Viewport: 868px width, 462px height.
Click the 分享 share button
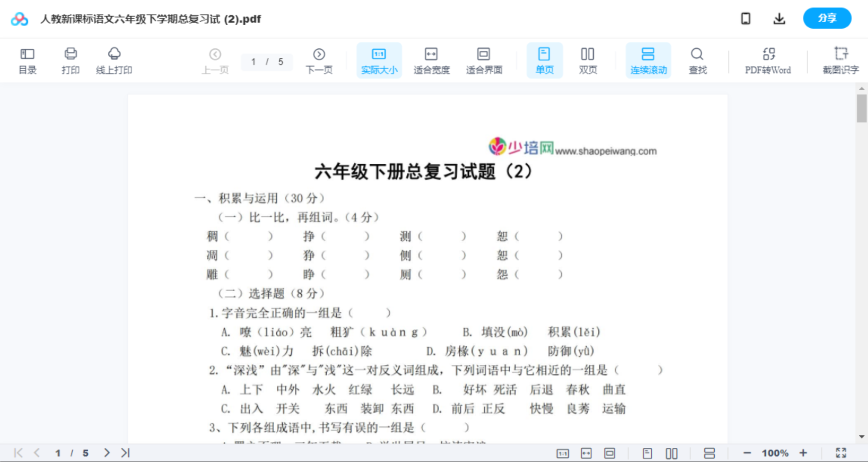point(827,18)
